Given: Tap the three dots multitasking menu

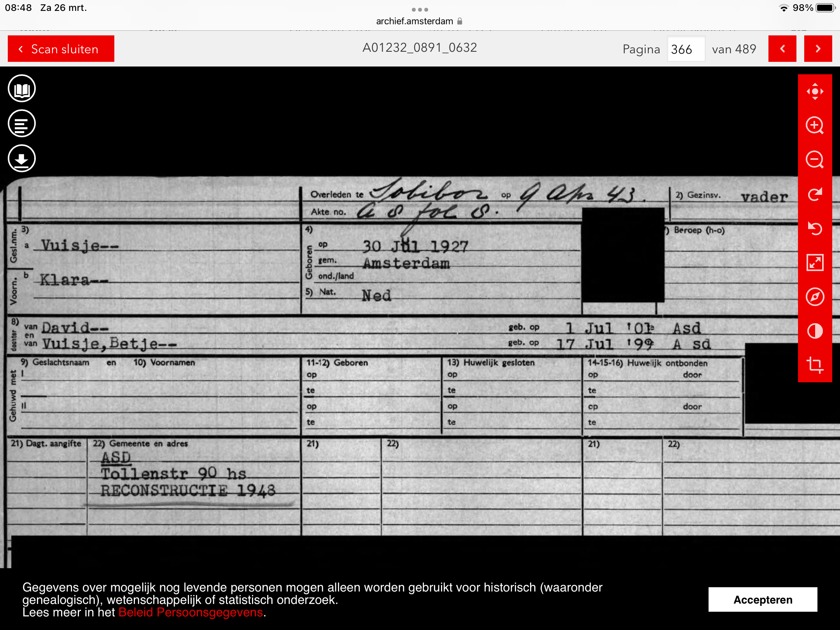Looking at the screenshot, I should pos(420,9).
